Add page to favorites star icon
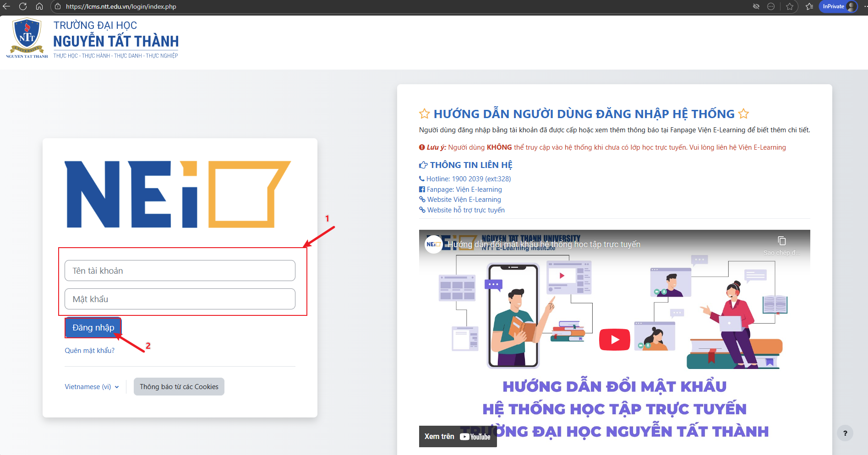This screenshot has height=455, width=868. click(790, 6)
